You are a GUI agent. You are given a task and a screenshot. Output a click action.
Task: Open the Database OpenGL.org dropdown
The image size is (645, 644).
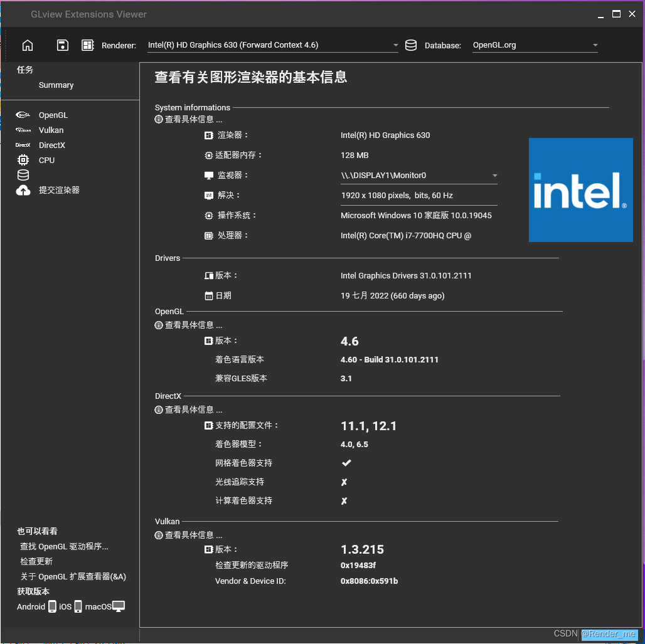click(x=535, y=45)
